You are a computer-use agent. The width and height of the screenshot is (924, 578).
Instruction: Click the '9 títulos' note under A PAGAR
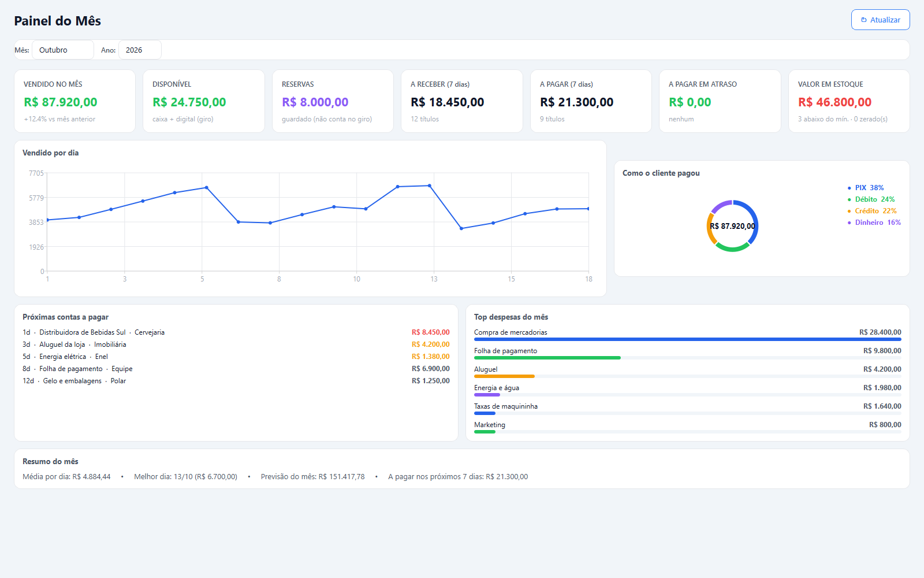pyautogui.click(x=553, y=119)
